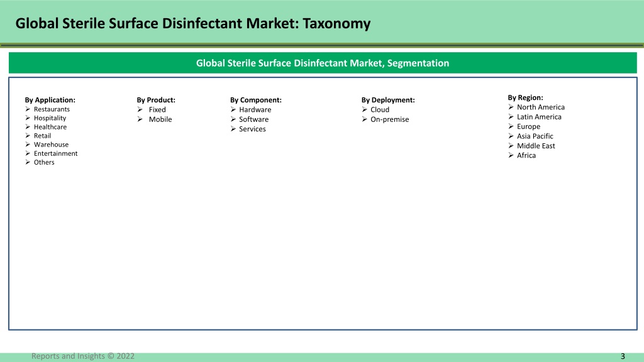
Task: Click the slide title 'Global Sterile Surface Disinfectant Market: Taxonomy'
Action: pos(192,23)
